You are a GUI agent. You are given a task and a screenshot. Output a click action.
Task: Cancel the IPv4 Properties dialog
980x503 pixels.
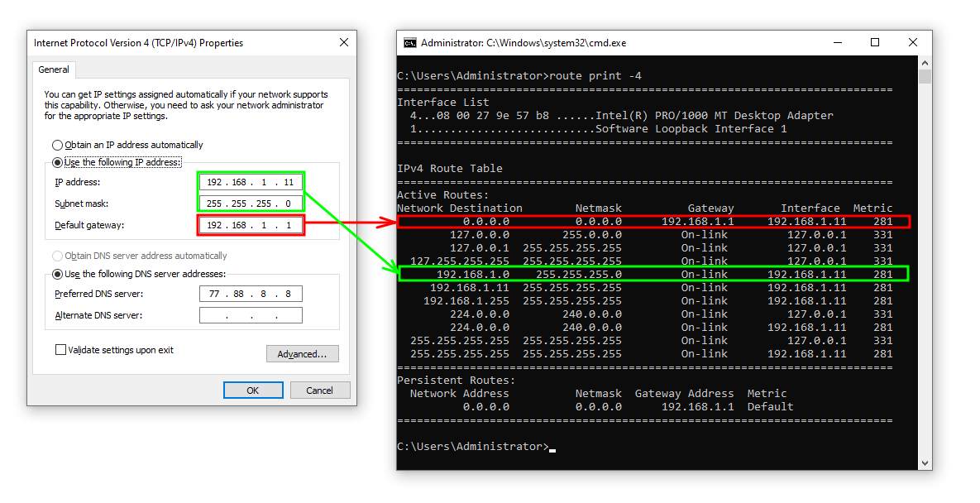(x=319, y=390)
